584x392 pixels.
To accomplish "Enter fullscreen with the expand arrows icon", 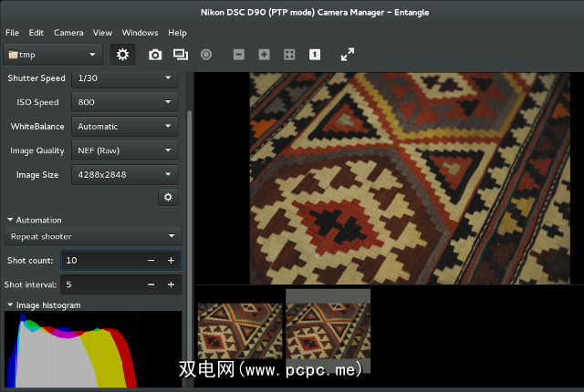I will [x=348, y=55].
